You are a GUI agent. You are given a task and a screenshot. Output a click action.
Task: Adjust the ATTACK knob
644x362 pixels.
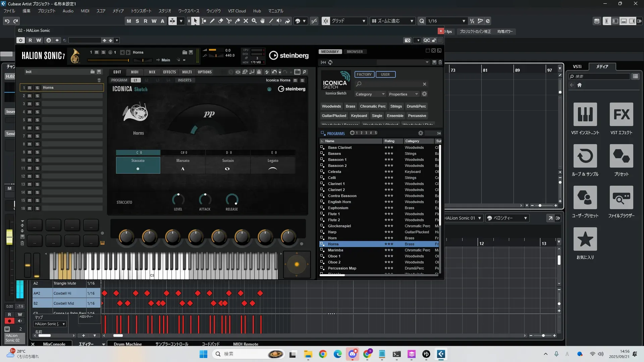pos(205,200)
